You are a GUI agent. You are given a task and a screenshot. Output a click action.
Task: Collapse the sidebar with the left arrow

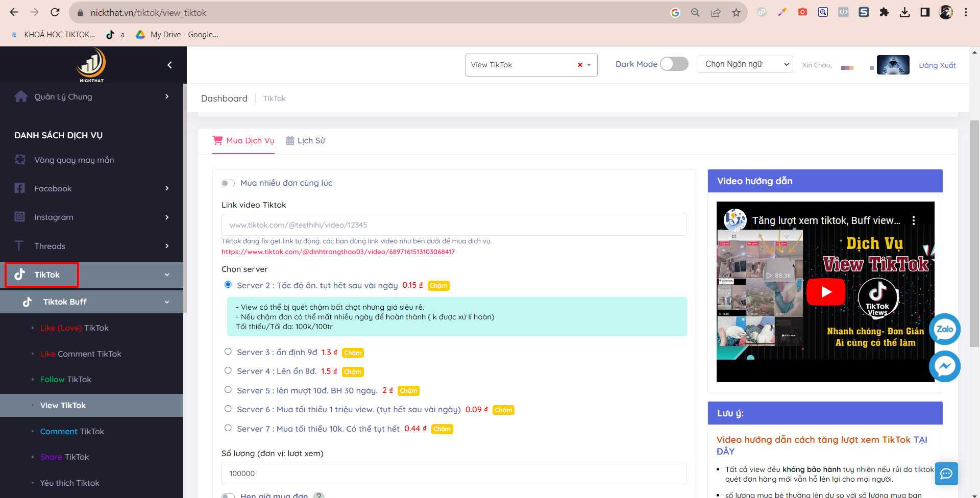[169, 65]
